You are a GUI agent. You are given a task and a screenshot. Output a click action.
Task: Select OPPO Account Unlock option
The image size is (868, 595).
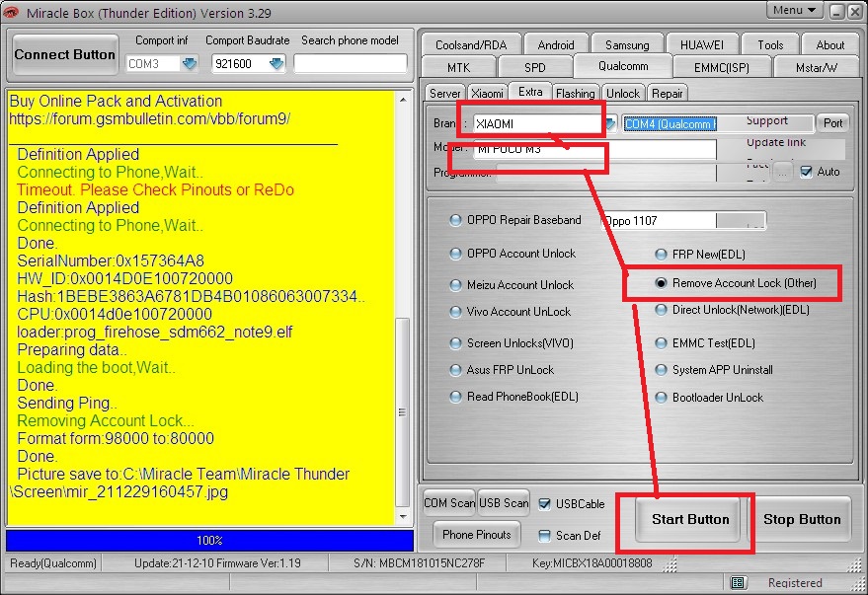(x=455, y=254)
